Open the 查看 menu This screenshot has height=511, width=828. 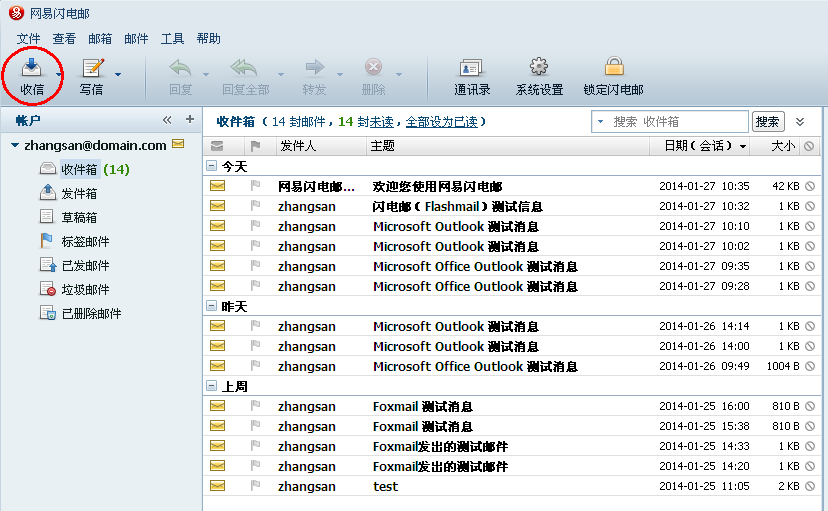(x=64, y=39)
